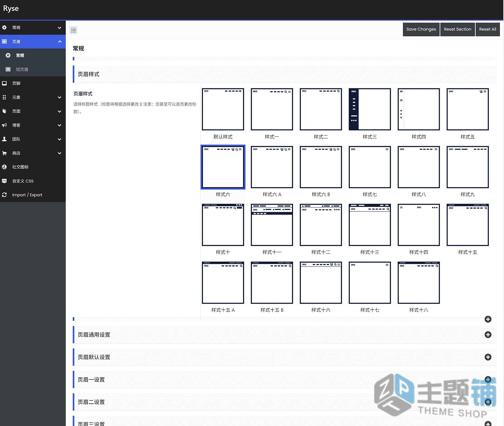Choose the 样式十五 header thumbnail
504x426 pixels.
468,225
